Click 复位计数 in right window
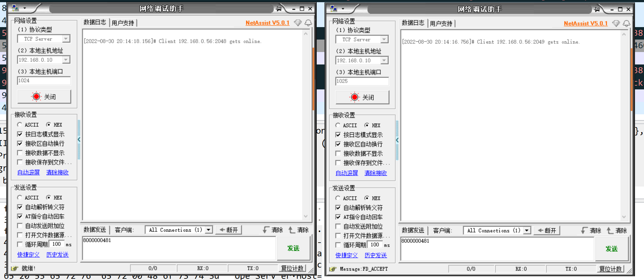 pos(610,269)
